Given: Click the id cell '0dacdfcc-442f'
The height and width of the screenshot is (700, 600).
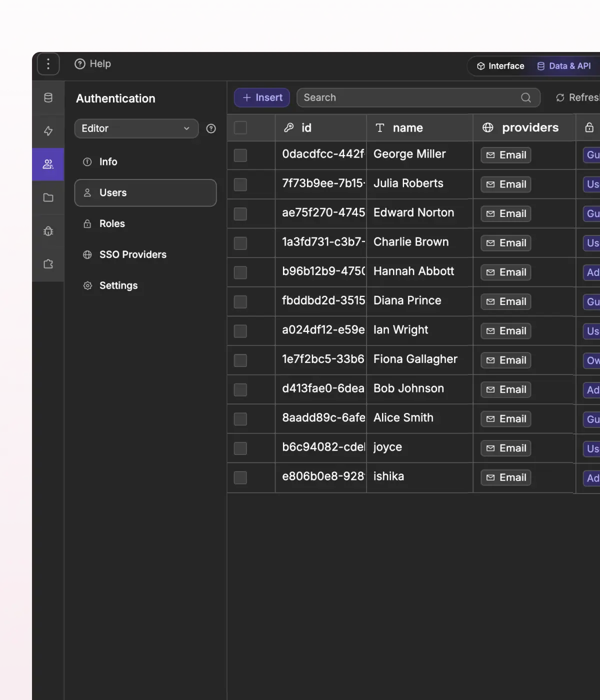Looking at the screenshot, I should [x=321, y=154].
